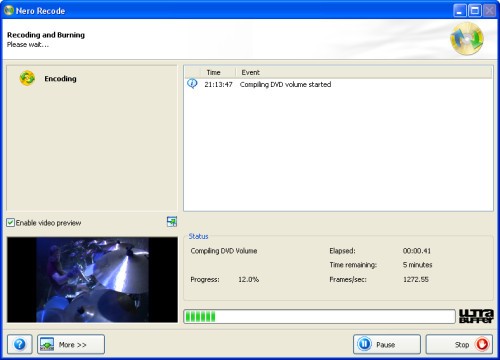Viewport: 500px width, 360px height.
Task: Click the Encoding label
Action: click(x=60, y=79)
